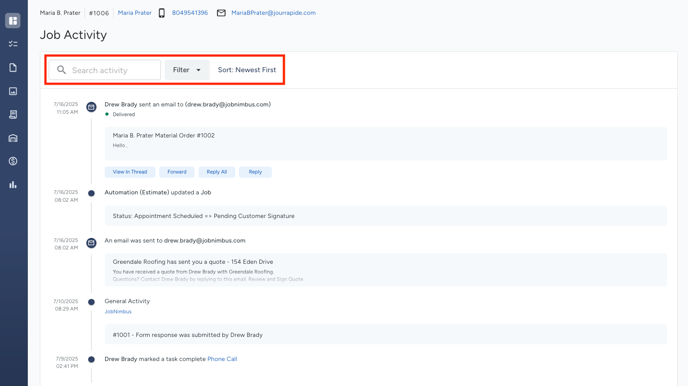Screen dimensions: 688x386
Task: Click MariaBPrater@jourrapide.com email link
Action: pos(273,13)
